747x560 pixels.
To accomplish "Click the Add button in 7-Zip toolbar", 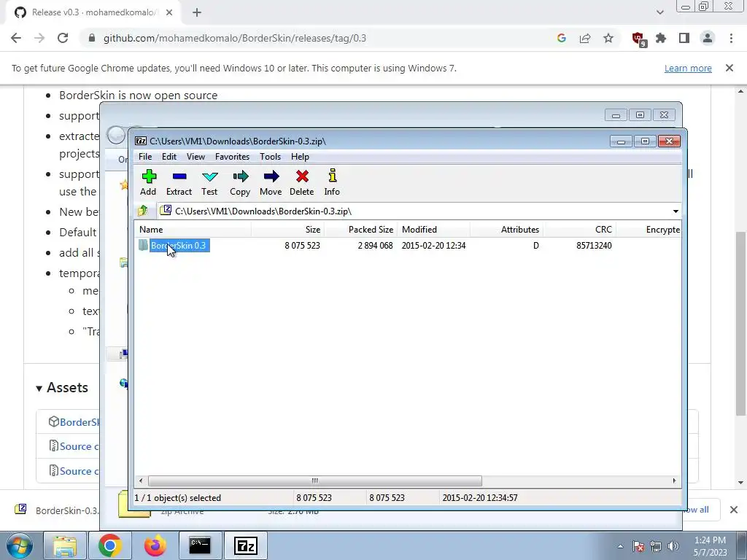I will [x=148, y=182].
